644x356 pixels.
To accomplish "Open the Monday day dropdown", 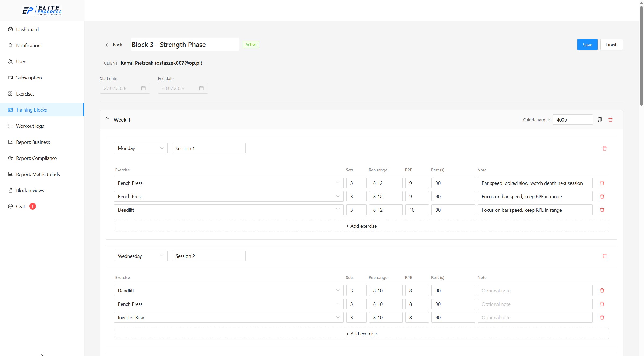I will click(x=141, y=148).
